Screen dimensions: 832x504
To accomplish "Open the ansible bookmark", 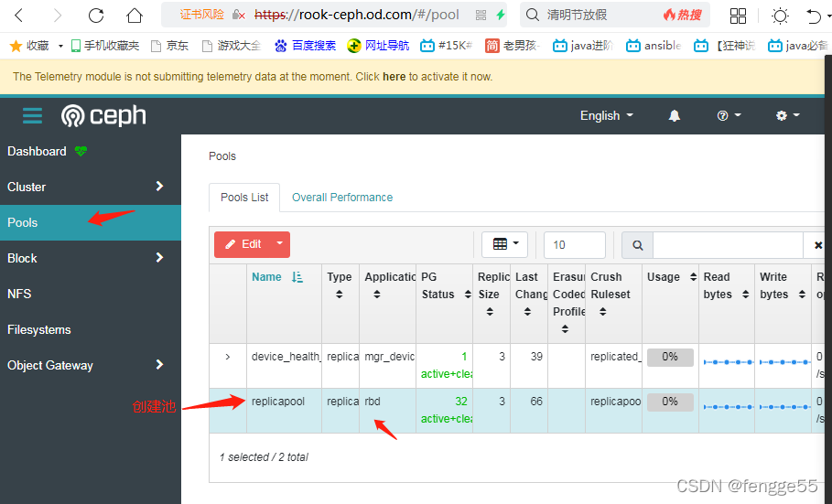I will tap(654, 46).
